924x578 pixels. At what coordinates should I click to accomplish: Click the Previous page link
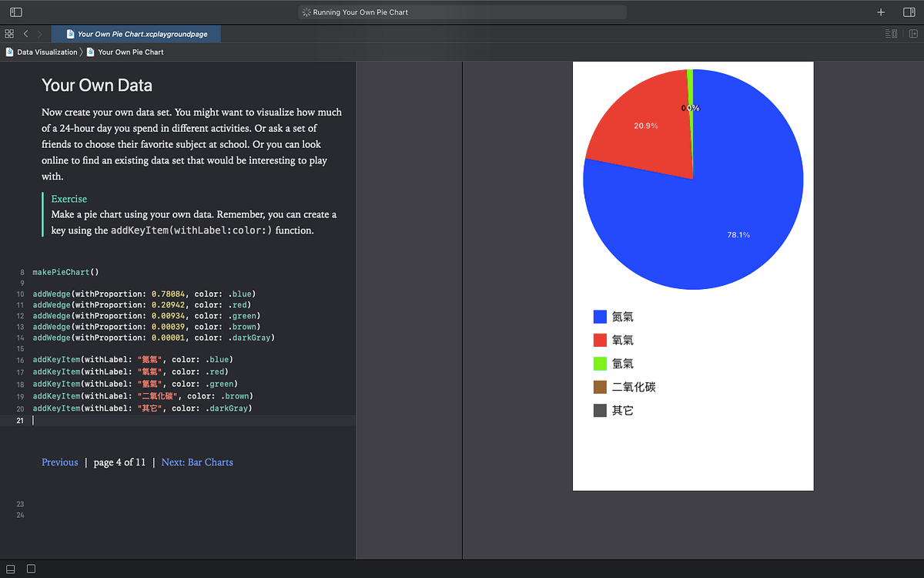click(59, 462)
